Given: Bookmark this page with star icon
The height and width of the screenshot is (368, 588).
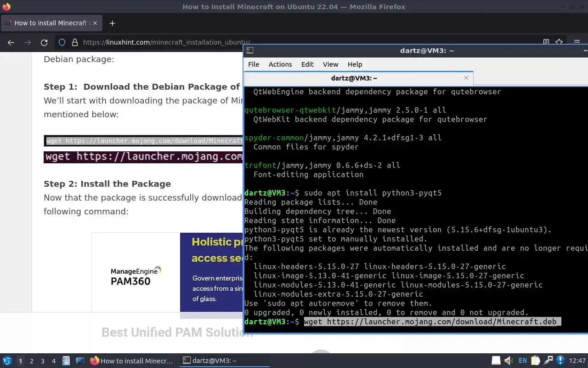Looking at the screenshot, I should pos(559,42).
